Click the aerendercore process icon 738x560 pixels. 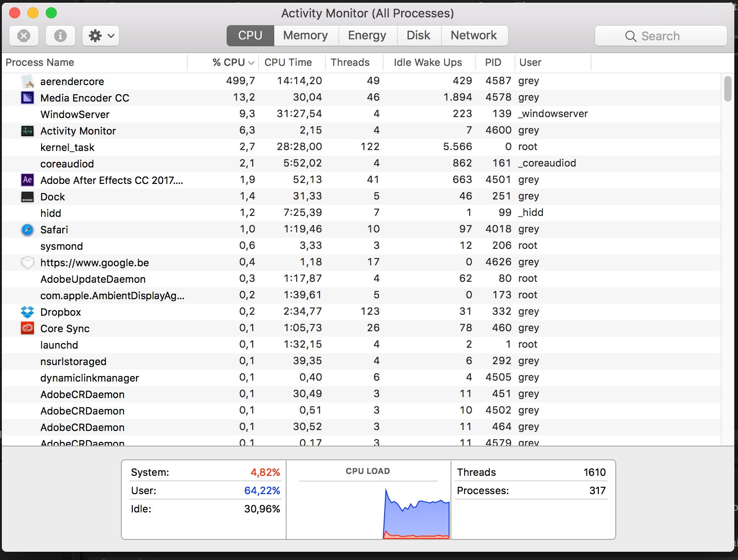28,81
